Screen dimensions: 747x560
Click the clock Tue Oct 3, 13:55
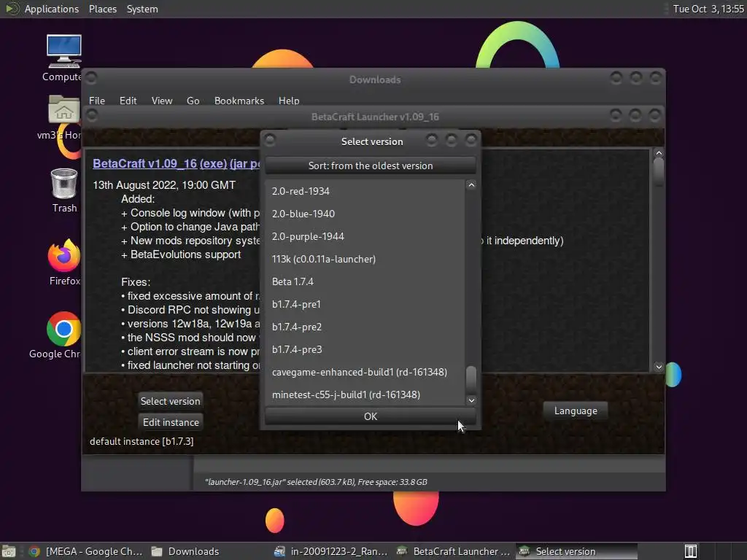coord(708,9)
